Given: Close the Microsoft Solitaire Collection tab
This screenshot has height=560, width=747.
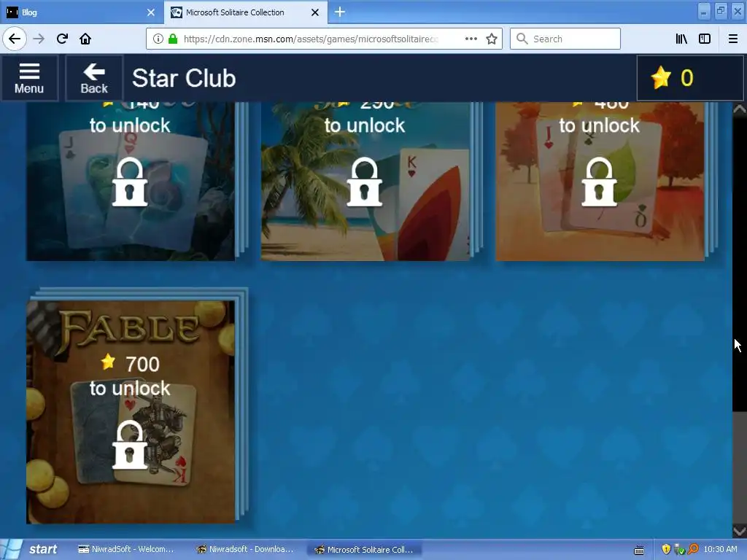Looking at the screenshot, I should point(315,12).
